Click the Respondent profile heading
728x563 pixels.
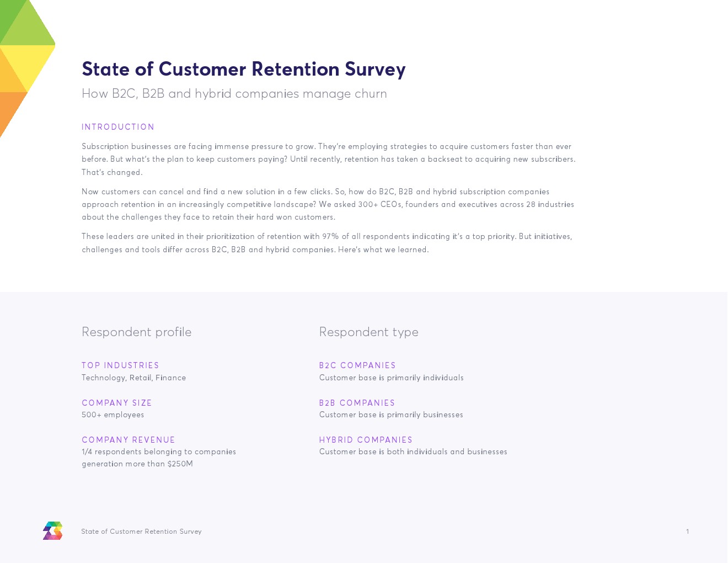(x=137, y=332)
